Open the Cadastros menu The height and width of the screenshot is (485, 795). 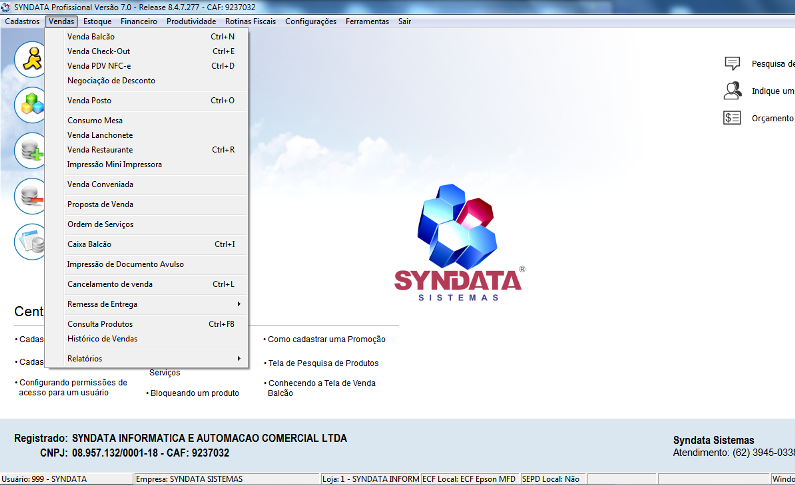point(22,21)
